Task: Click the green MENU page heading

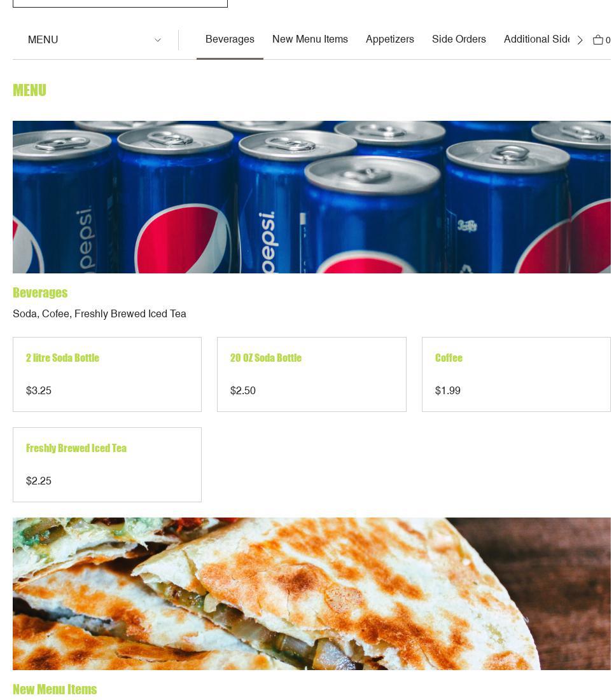Action: (x=29, y=90)
